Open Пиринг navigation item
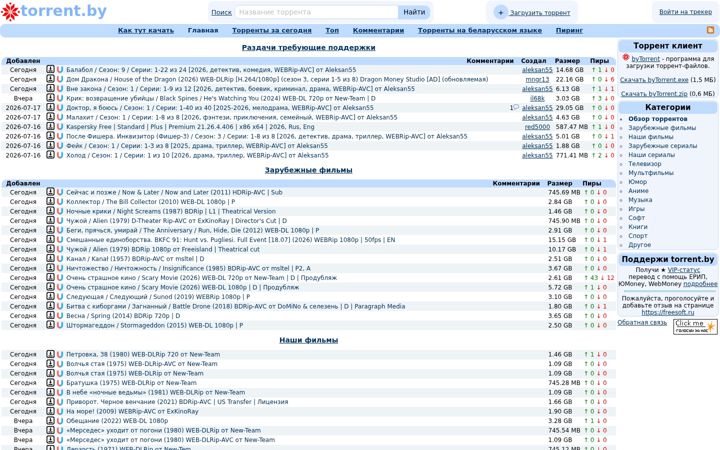The image size is (720, 450). [x=569, y=30]
